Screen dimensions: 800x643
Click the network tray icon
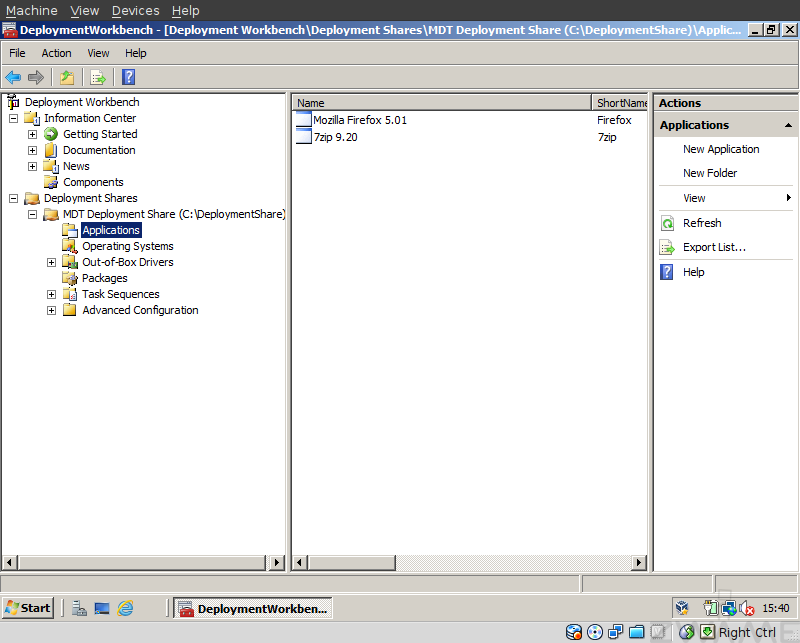[x=729, y=608]
